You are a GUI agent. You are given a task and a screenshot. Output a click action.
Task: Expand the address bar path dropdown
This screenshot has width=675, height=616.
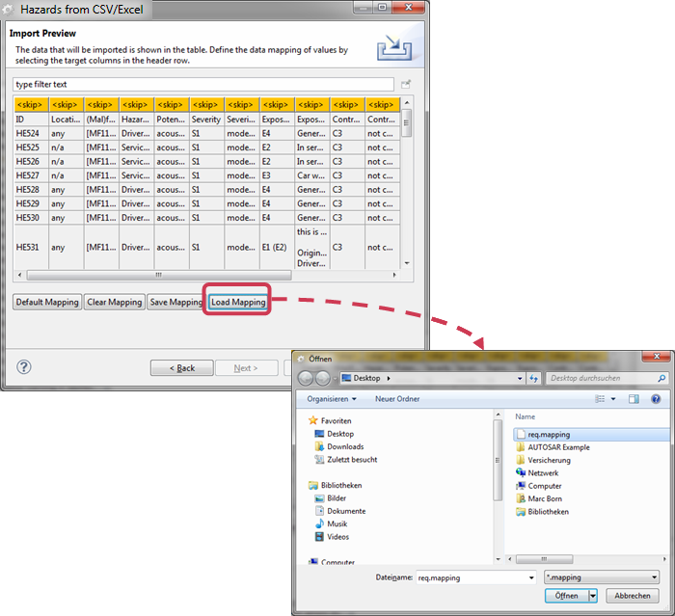click(x=520, y=379)
